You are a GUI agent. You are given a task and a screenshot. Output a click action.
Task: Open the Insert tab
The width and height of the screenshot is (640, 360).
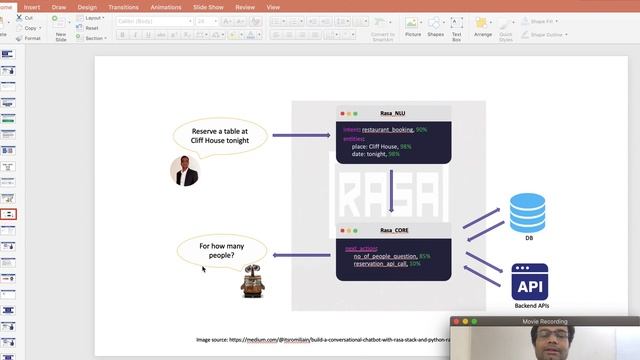[x=32, y=7]
